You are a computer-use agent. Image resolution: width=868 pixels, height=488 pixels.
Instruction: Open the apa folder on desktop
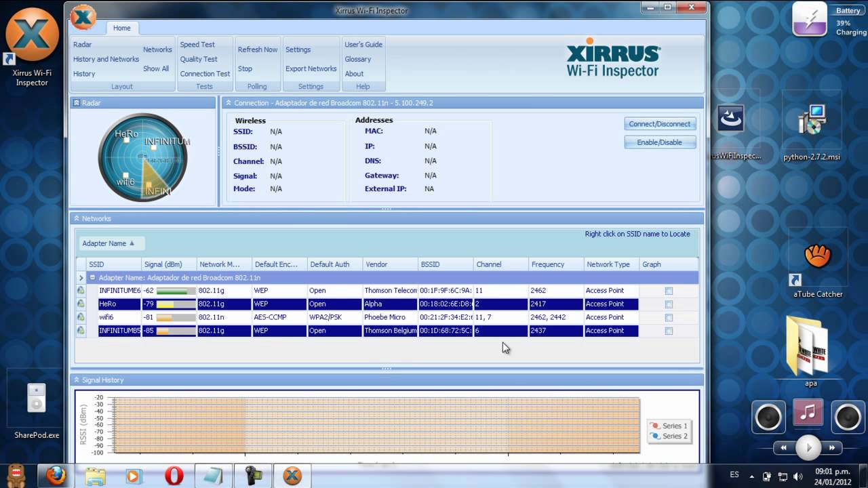tap(810, 351)
